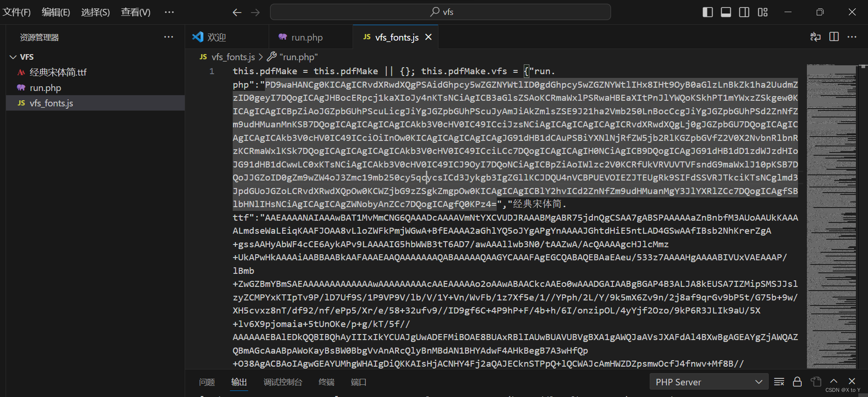868x397 pixels.
Task: Toggle the secondary sidebar layout icon
Action: point(744,12)
